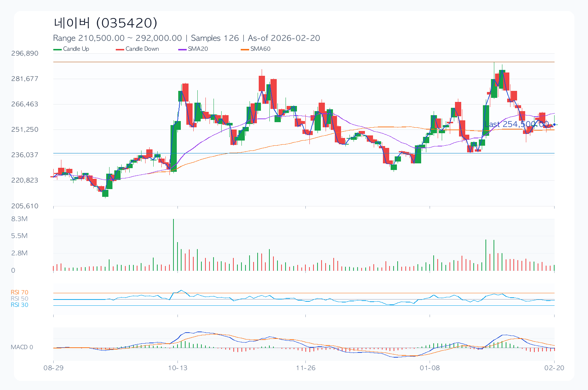
Task: Click the 8.3M volume axis label
Action: point(19,219)
